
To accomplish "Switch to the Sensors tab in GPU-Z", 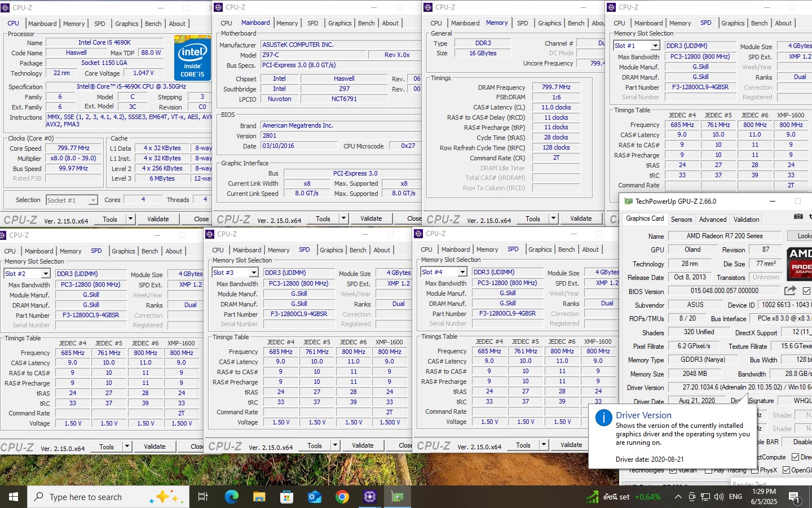I will click(681, 220).
